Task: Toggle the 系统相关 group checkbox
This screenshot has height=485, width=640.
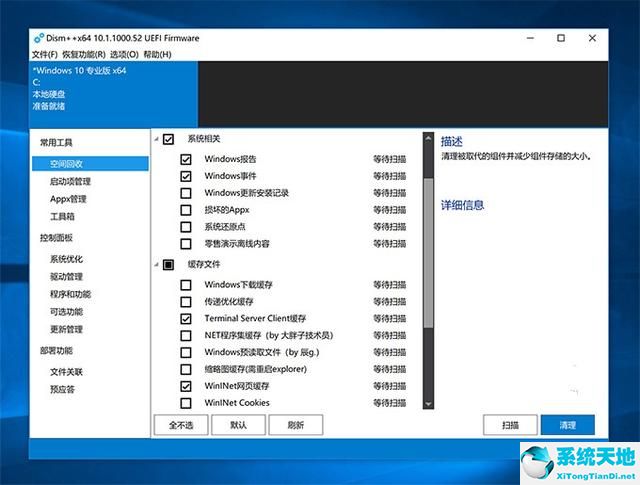Action: pos(168,139)
